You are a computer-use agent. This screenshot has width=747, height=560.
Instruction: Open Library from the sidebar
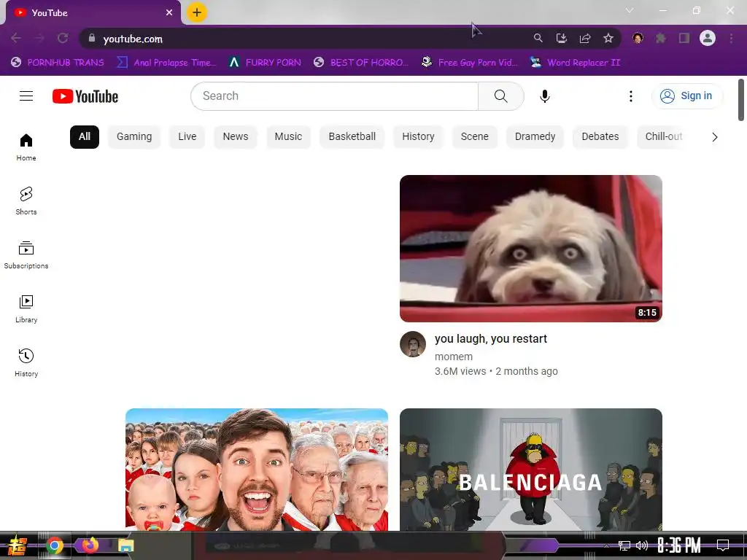pyautogui.click(x=26, y=308)
